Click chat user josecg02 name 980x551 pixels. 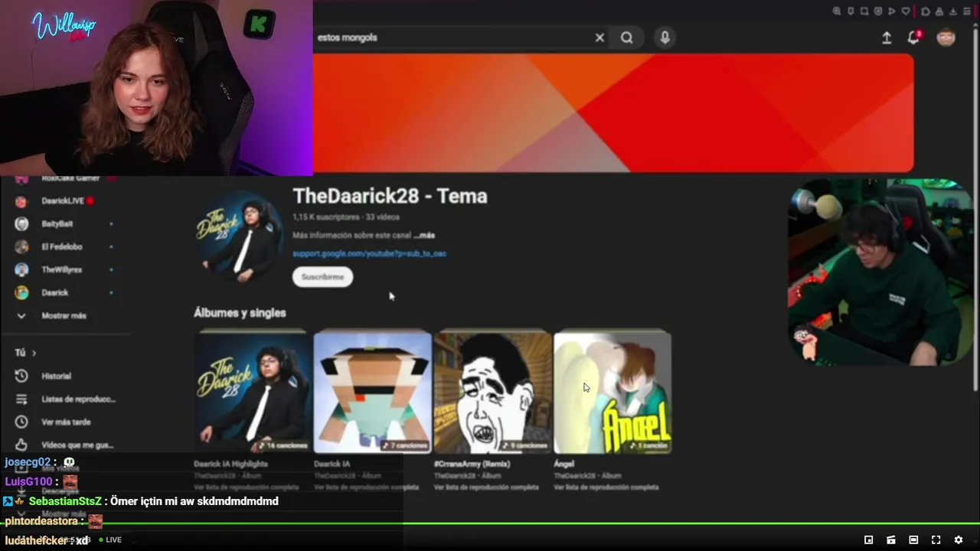click(28, 462)
